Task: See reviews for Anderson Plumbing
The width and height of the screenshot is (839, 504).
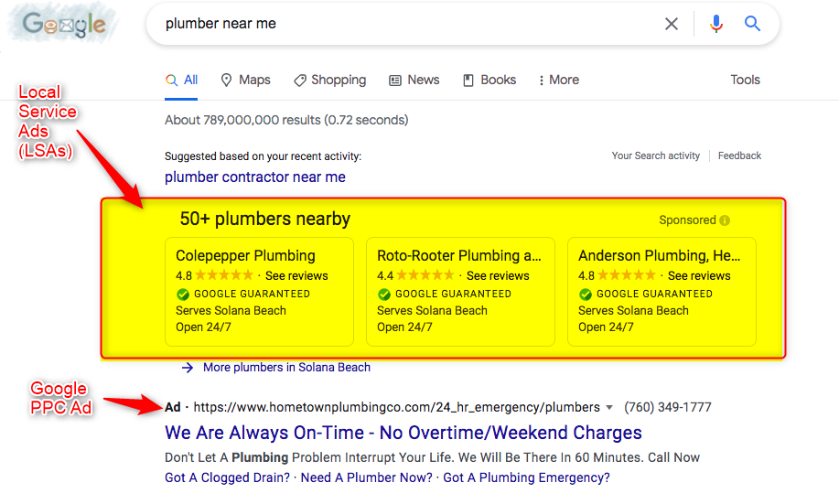Action: [699, 276]
